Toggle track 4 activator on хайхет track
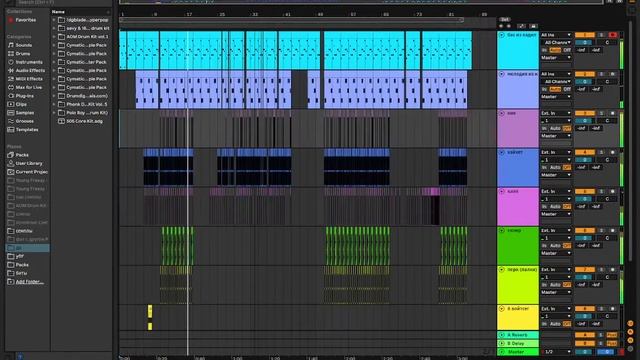The width and height of the screenshot is (640, 360). (584, 152)
